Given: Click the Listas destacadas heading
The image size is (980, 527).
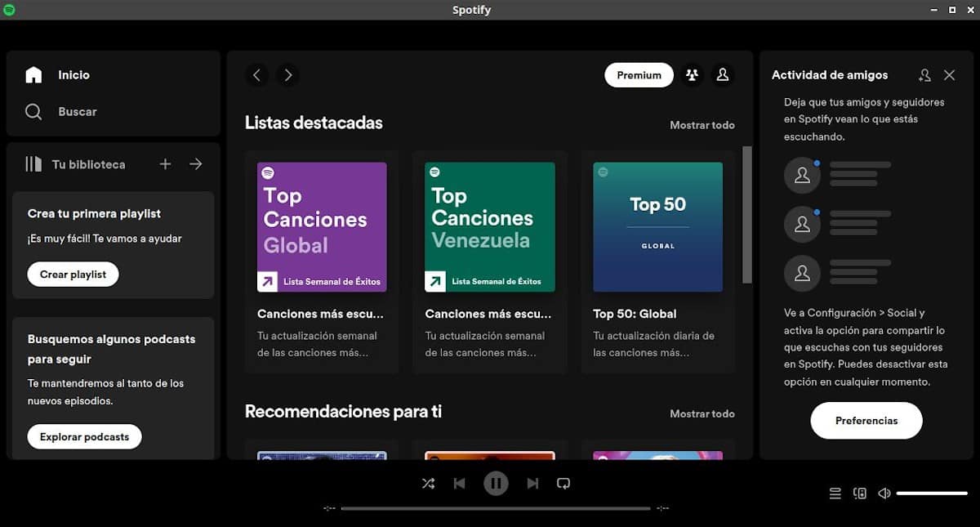Looking at the screenshot, I should (x=314, y=123).
